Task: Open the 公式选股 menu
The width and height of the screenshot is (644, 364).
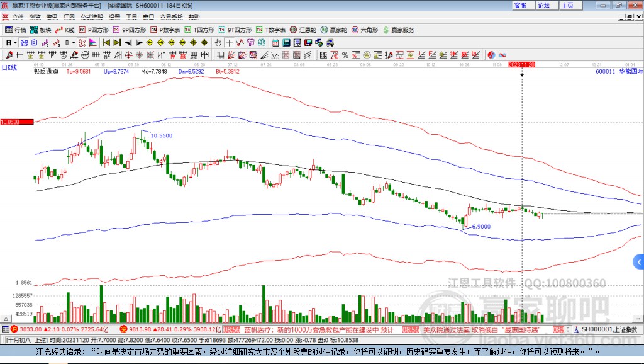Action: (92, 17)
